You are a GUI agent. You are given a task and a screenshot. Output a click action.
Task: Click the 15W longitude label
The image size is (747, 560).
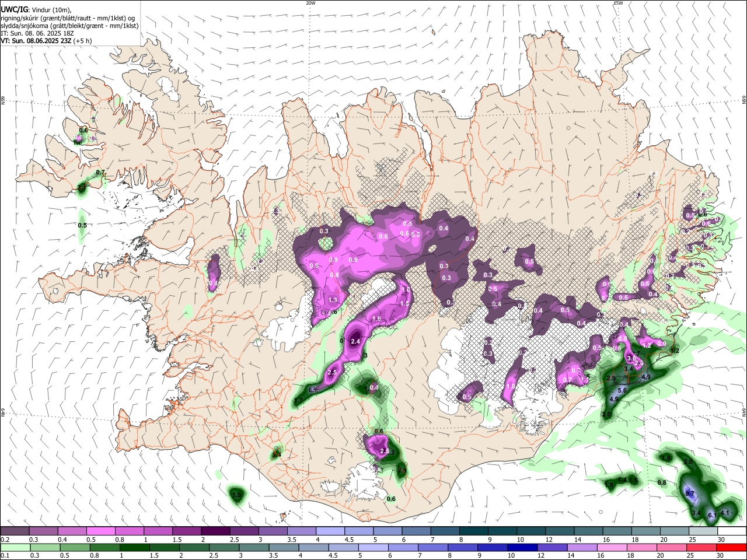[618, 3]
